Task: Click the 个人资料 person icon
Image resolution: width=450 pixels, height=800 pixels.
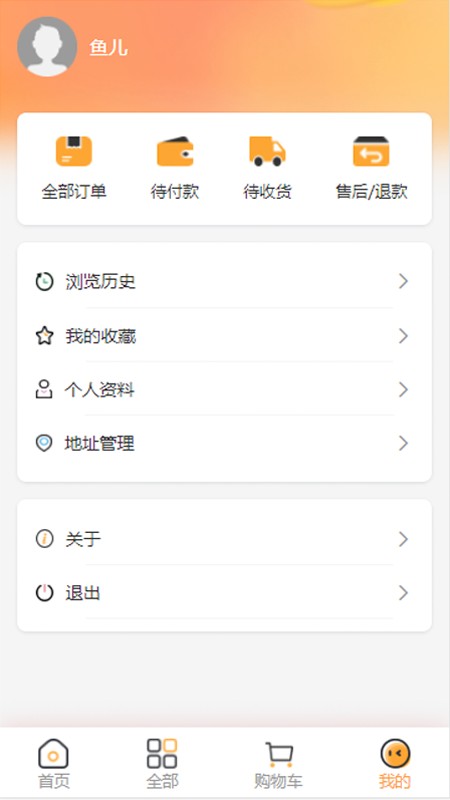Action: (44, 390)
